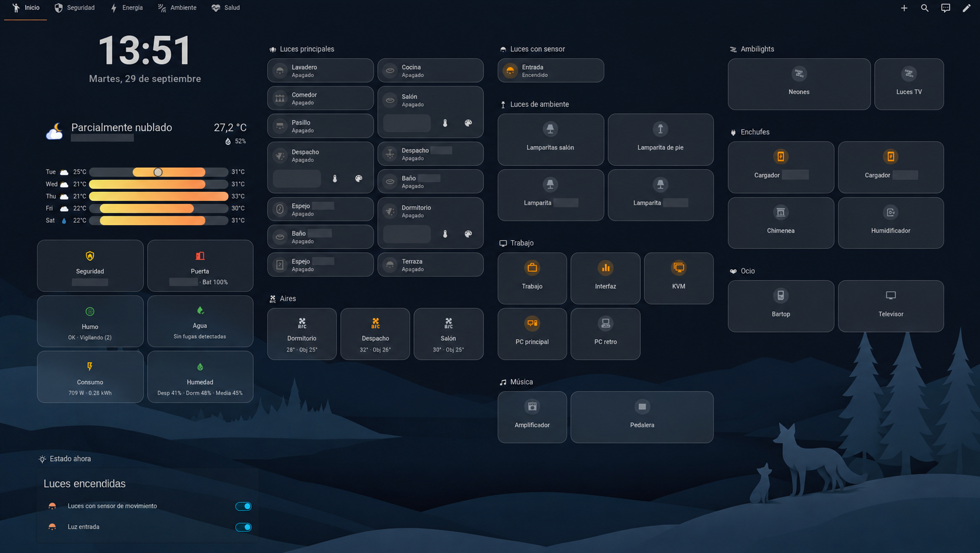The image size is (980, 553).
Task: Open the assistant chat icon
Action: [x=945, y=8]
